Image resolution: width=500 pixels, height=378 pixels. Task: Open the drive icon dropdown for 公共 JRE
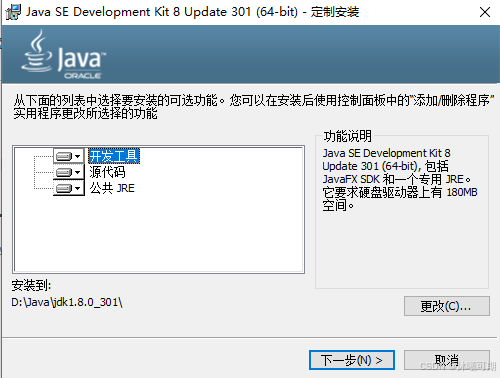pos(69,188)
